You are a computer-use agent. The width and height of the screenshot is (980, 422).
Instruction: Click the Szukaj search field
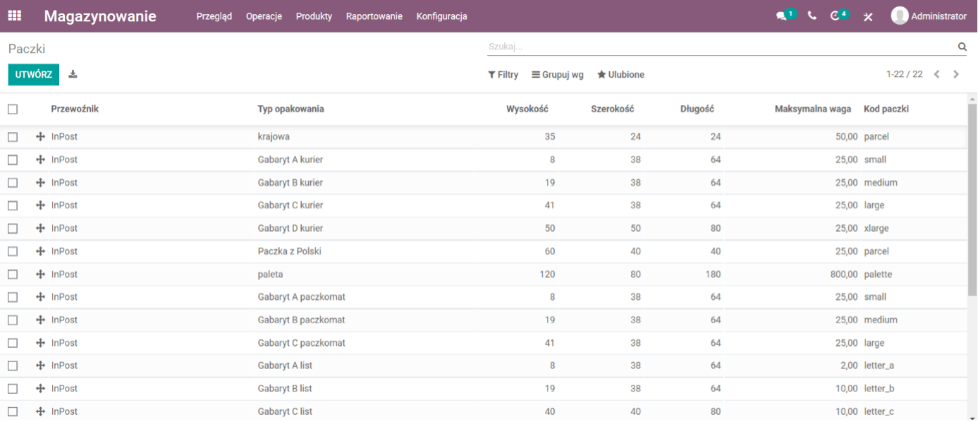(721, 47)
